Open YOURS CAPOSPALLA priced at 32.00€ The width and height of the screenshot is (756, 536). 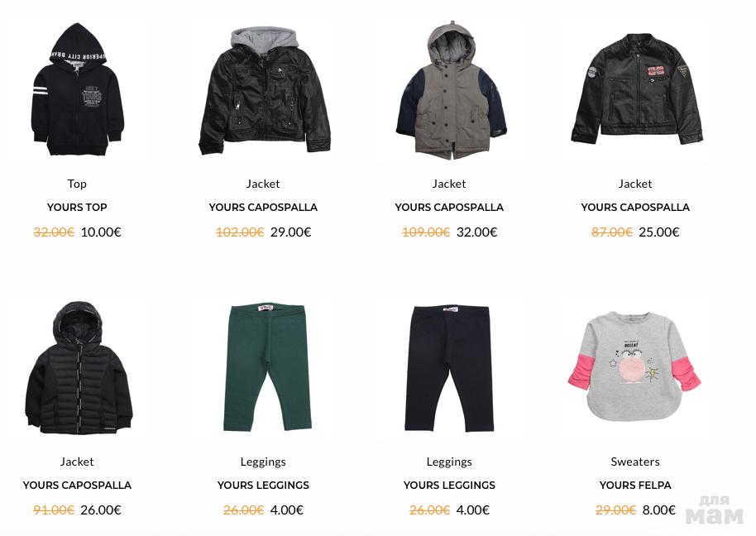point(449,208)
